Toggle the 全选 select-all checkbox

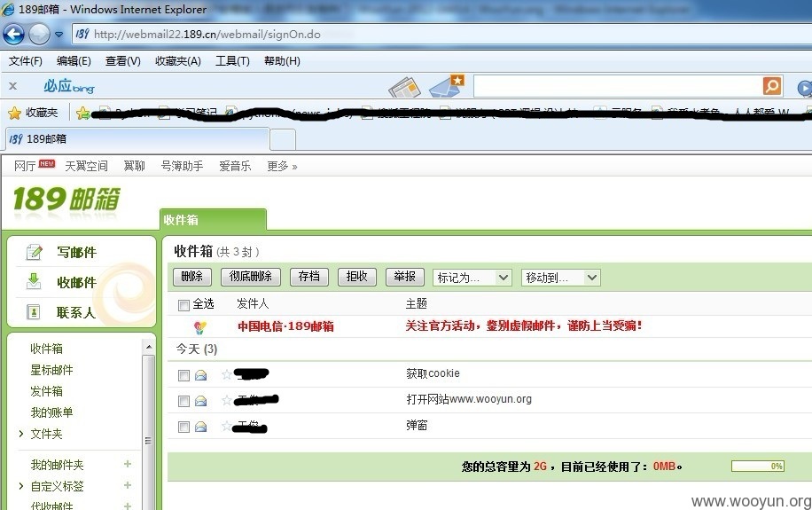183,305
